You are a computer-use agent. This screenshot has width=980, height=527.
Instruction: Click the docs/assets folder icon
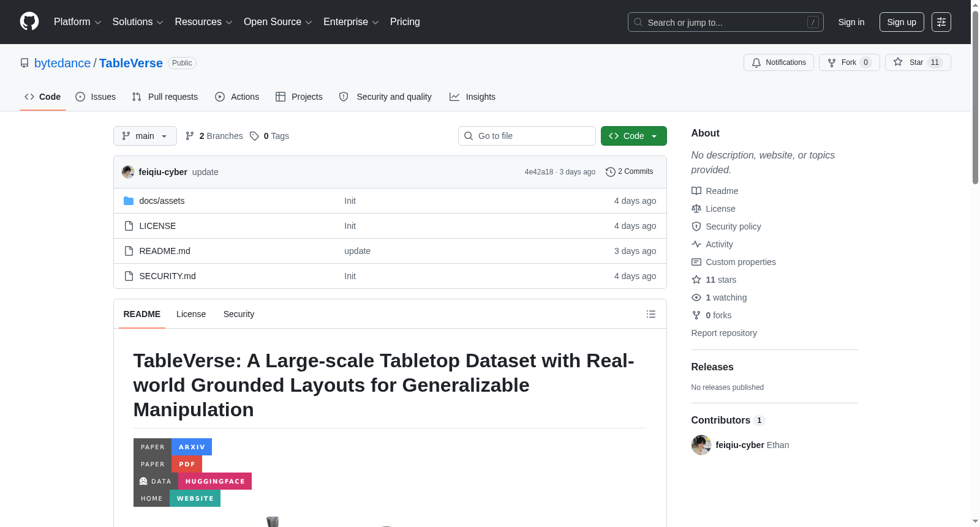(x=129, y=201)
